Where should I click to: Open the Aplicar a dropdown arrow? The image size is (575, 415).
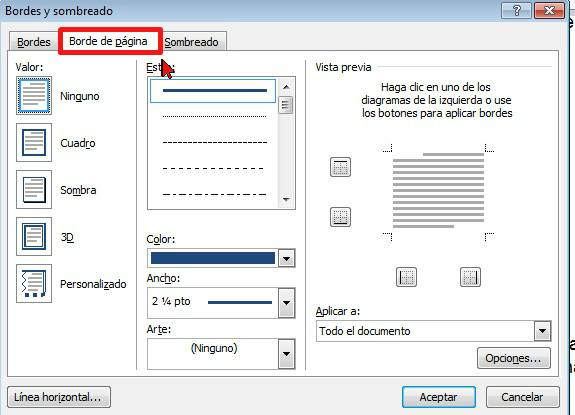(542, 331)
